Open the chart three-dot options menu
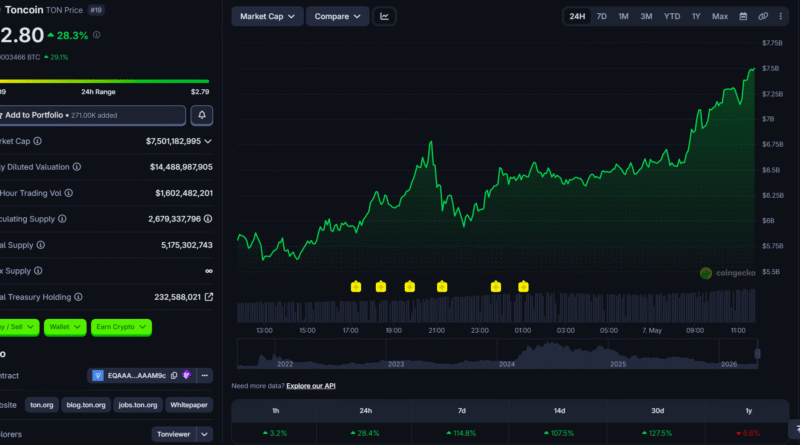The height and width of the screenshot is (445, 800). pos(781,16)
